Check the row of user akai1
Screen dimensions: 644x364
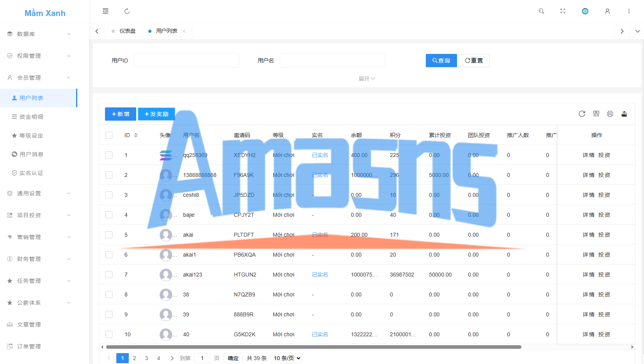(x=109, y=255)
